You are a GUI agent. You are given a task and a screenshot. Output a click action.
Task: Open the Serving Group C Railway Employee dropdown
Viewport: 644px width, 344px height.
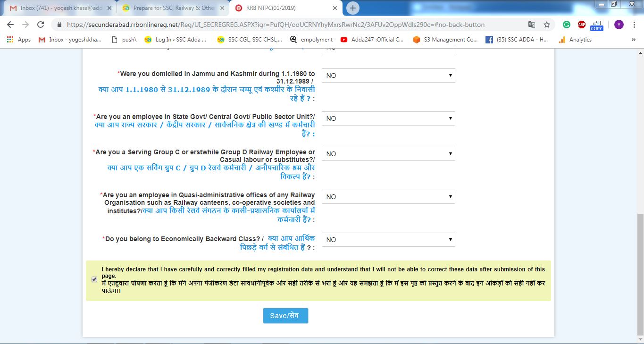pyautogui.click(x=388, y=154)
